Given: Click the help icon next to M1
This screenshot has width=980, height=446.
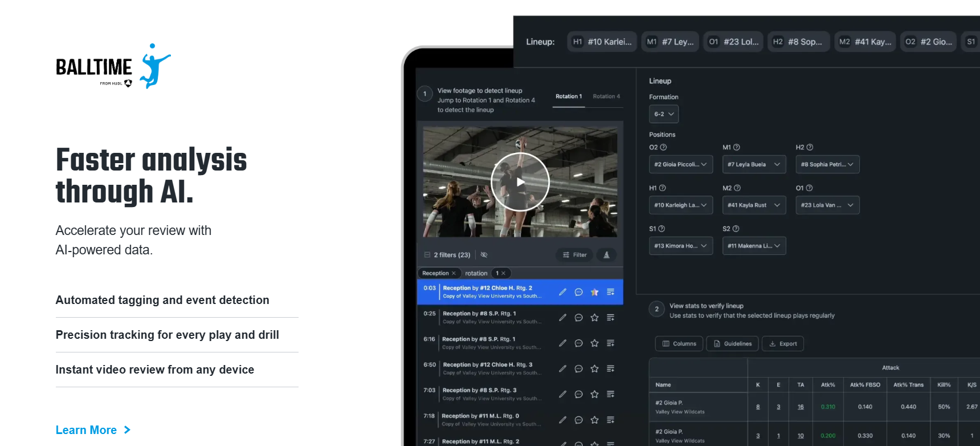Looking at the screenshot, I should (737, 147).
